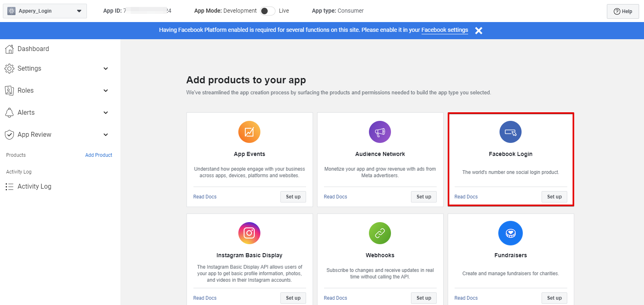This screenshot has height=305, width=644.
Task: Click the Alerts bell icon
Action: tap(9, 113)
